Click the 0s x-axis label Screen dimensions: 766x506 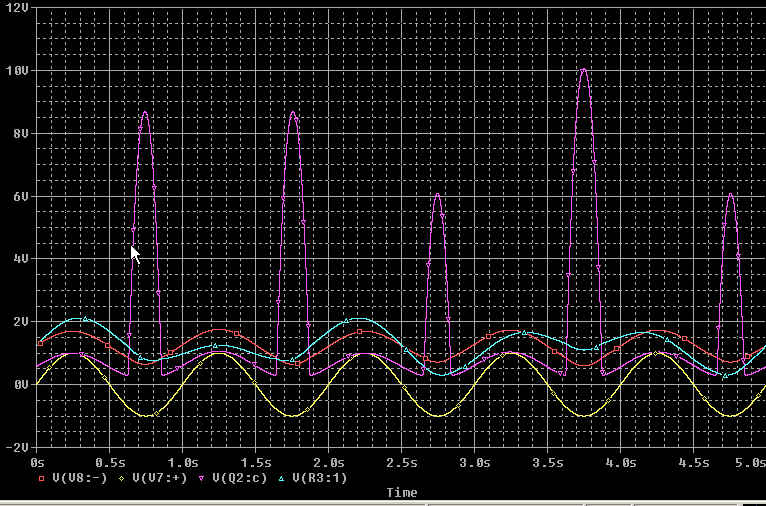[37, 462]
